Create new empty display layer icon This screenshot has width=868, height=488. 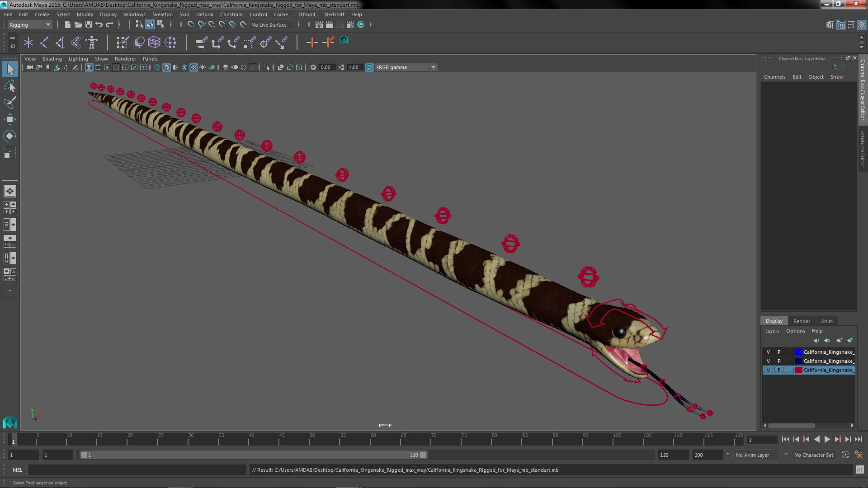click(x=839, y=340)
